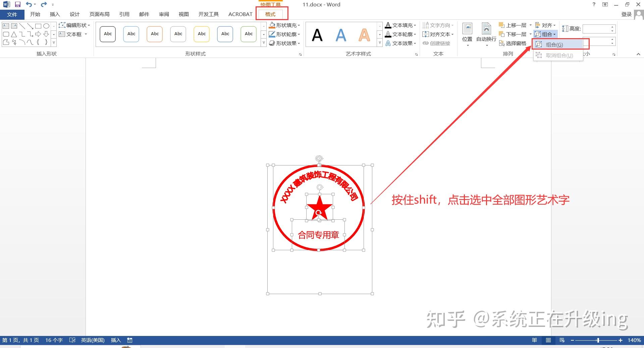Image resolution: width=644 pixels, height=348 pixels.
Task: Select the text box shape in gallery
Action: tap(6, 26)
